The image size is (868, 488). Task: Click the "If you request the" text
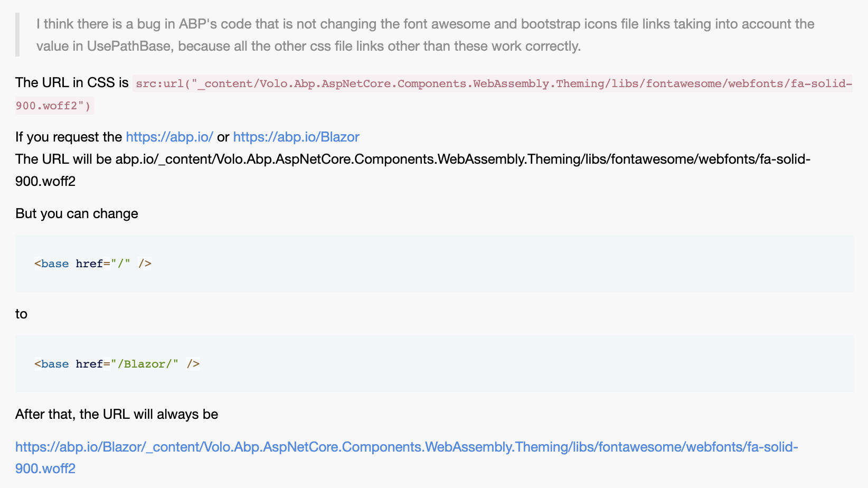(69, 137)
